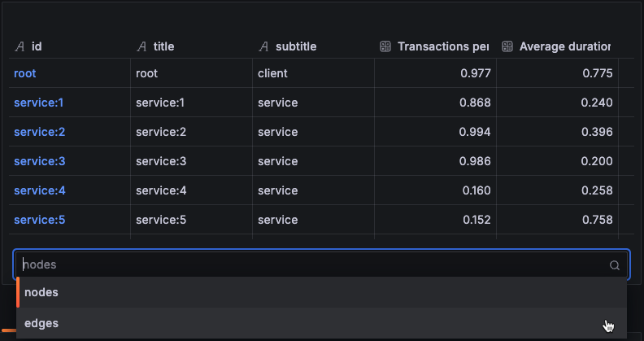Click the number type icon beside Transactions header
This screenshot has height=341, width=644.
386,47
